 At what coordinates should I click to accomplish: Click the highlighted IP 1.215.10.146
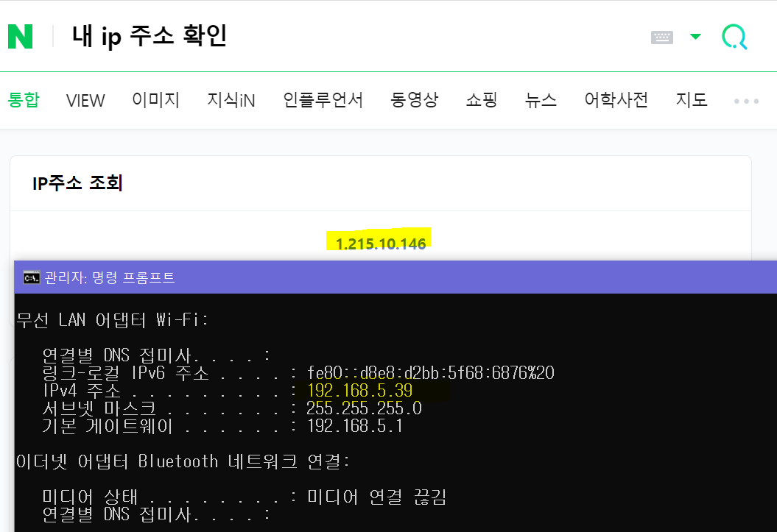pos(381,244)
